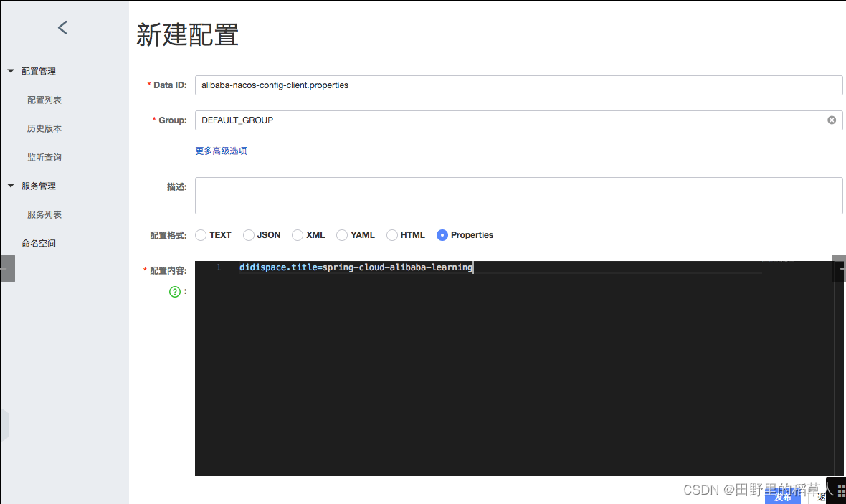Select the 服务管理 menu heading

click(x=38, y=186)
